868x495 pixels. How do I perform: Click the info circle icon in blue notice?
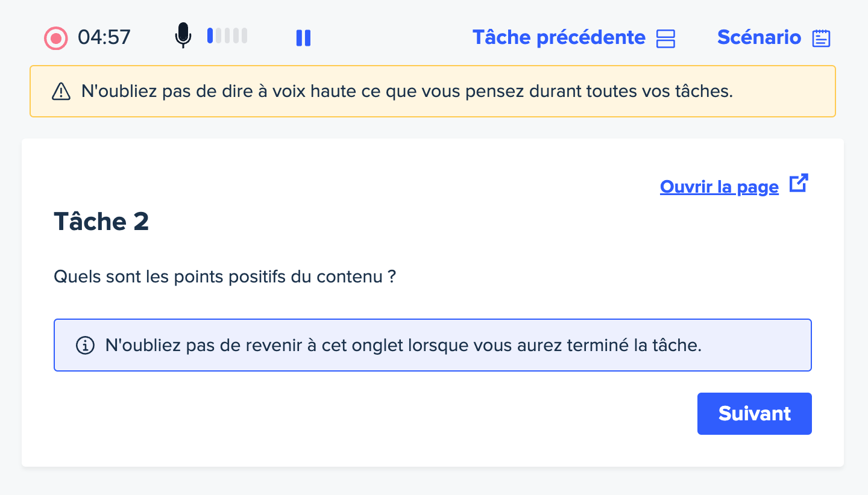[86, 346]
